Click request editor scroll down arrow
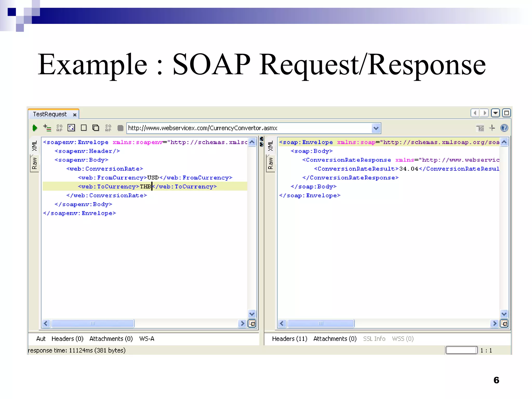 252,314
